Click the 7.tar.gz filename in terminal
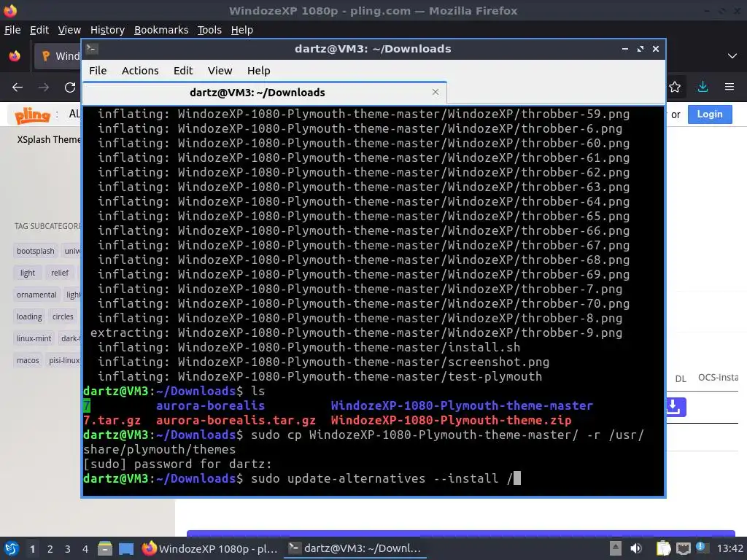Image resolution: width=747 pixels, height=560 pixels. click(112, 420)
